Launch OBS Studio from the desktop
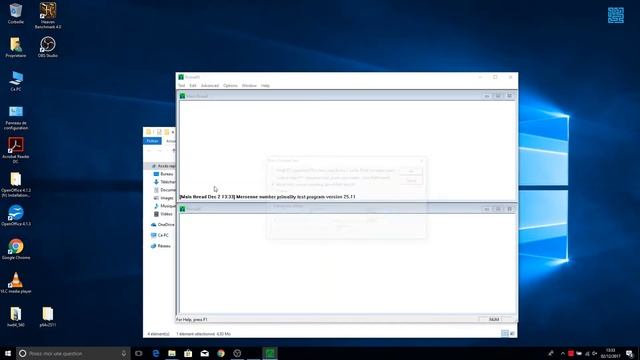Image resolution: width=640 pixels, height=360 pixels. tap(48, 47)
